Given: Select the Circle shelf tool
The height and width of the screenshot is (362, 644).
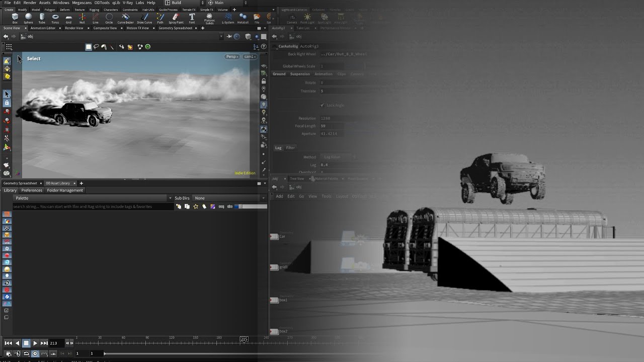Looking at the screenshot, I should (109, 19).
